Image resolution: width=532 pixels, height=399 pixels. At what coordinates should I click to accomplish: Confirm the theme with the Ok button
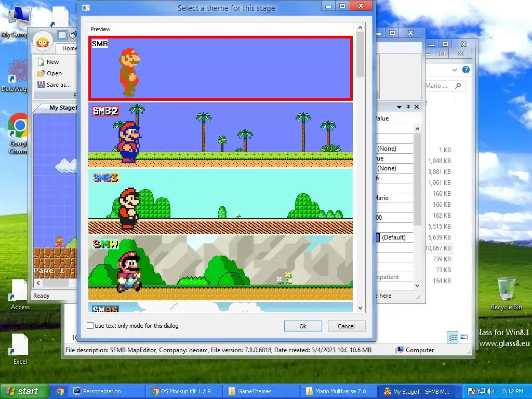coord(303,326)
